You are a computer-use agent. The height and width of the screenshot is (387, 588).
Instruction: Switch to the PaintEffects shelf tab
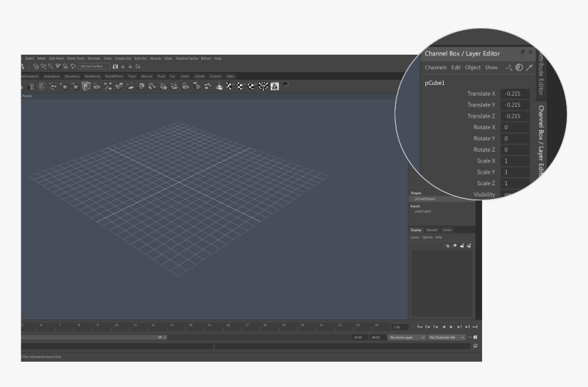coord(114,76)
